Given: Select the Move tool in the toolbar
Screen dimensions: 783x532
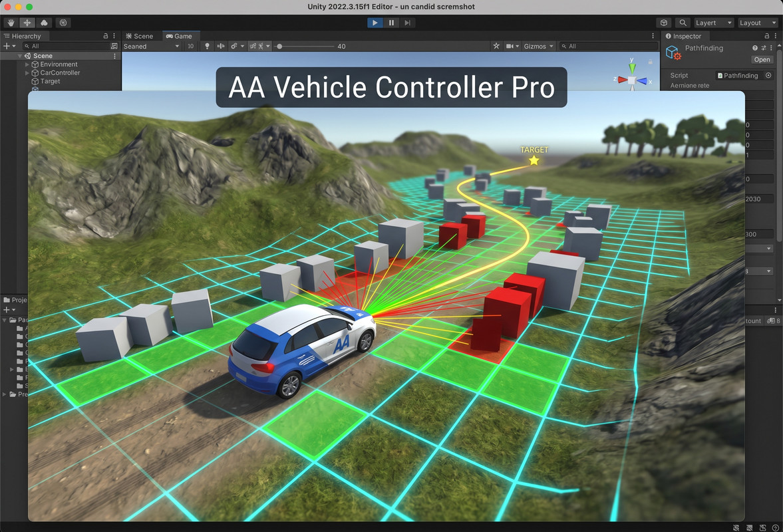Looking at the screenshot, I should point(27,23).
